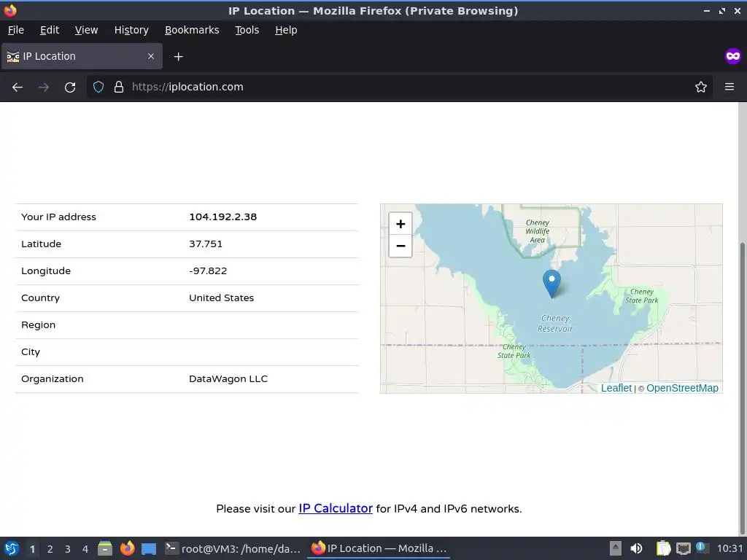
Task: Select the IP Location tab
Action: (x=82, y=56)
